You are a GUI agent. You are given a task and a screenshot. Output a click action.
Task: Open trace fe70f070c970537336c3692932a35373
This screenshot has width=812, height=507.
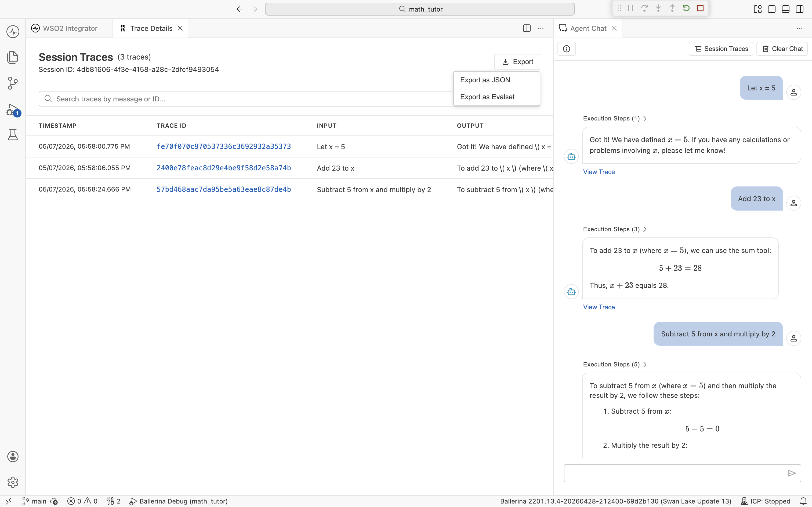click(224, 146)
